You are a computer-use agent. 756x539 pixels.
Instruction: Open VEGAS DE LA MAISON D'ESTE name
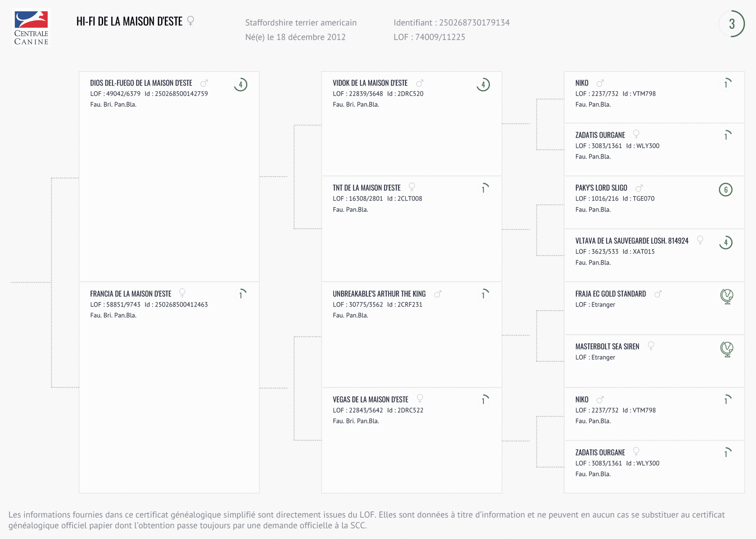click(370, 400)
